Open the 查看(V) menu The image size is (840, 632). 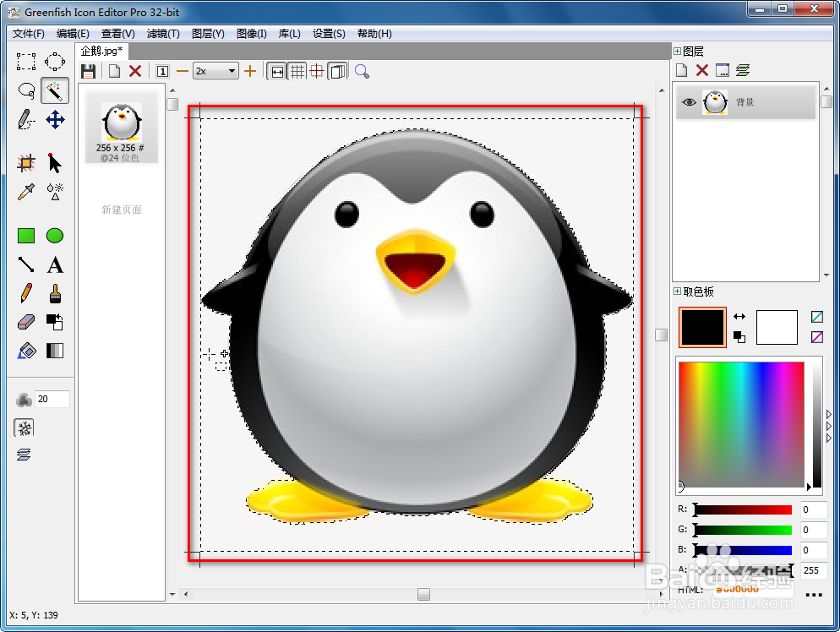pos(117,34)
